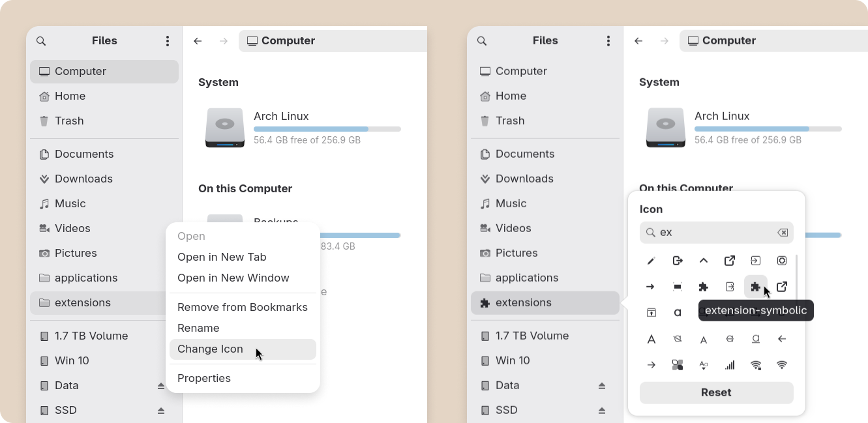This screenshot has width=868, height=423.
Task: Select extensions bookmark in right window sidebar
Action: (x=545, y=303)
